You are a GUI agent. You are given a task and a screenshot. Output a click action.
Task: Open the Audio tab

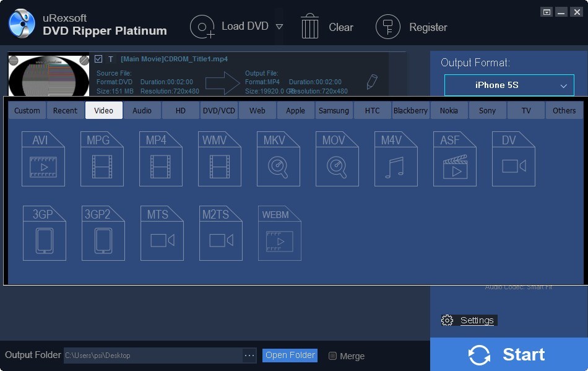[x=142, y=110]
